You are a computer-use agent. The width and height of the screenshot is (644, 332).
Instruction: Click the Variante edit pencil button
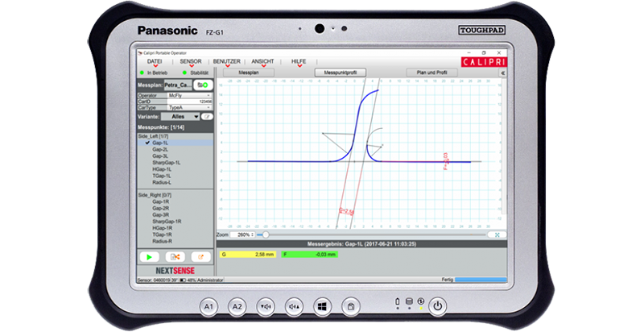(x=208, y=117)
